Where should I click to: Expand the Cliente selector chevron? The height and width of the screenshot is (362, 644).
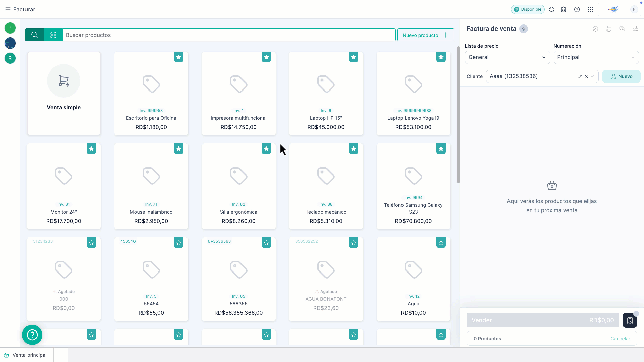[x=593, y=76]
